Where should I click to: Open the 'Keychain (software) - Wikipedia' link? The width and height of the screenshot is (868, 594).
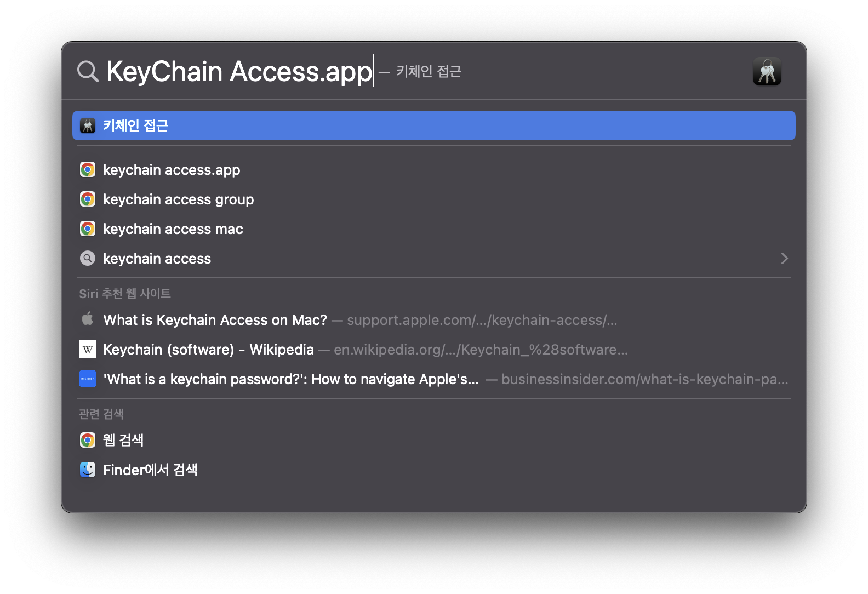coord(208,349)
